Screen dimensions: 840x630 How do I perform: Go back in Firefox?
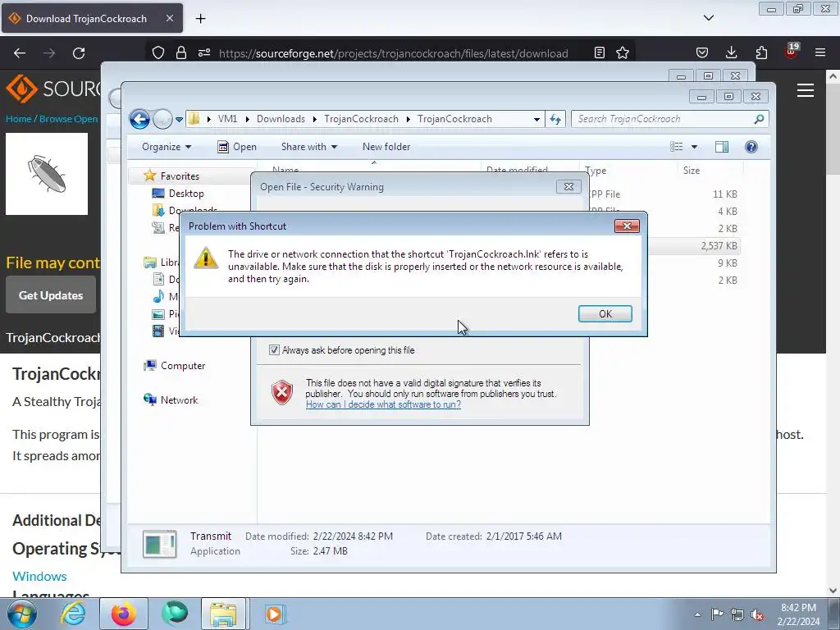20,53
